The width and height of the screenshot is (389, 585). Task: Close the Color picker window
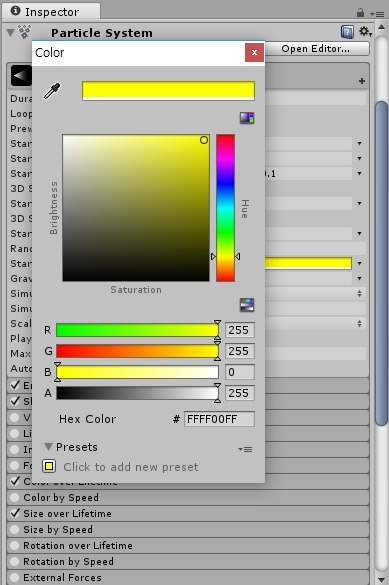[254, 53]
